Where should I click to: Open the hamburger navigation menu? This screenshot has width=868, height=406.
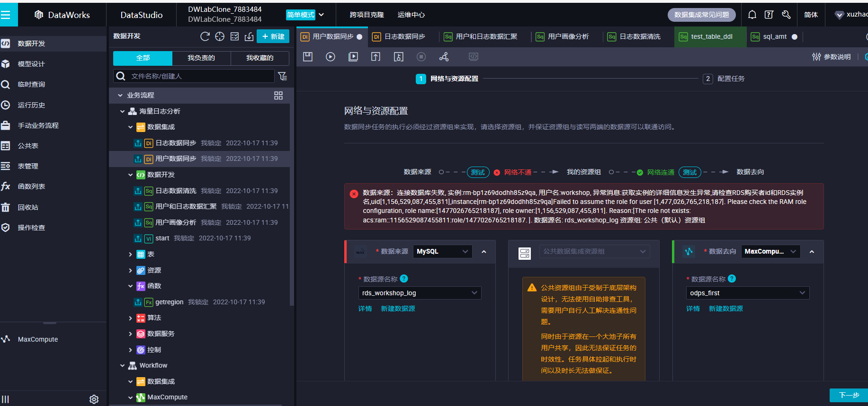click(x=6, y=15)
